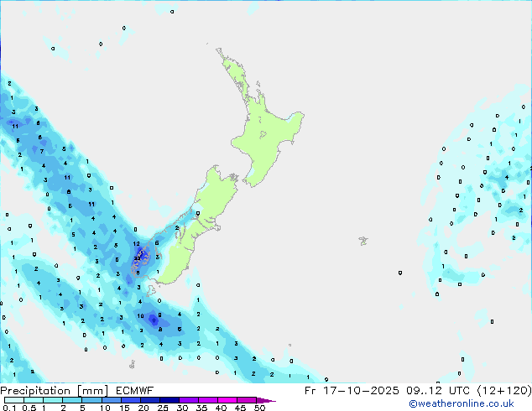
Task: Click the 25–30 mm dark navy swatch
Action: [x=170, y=400]
